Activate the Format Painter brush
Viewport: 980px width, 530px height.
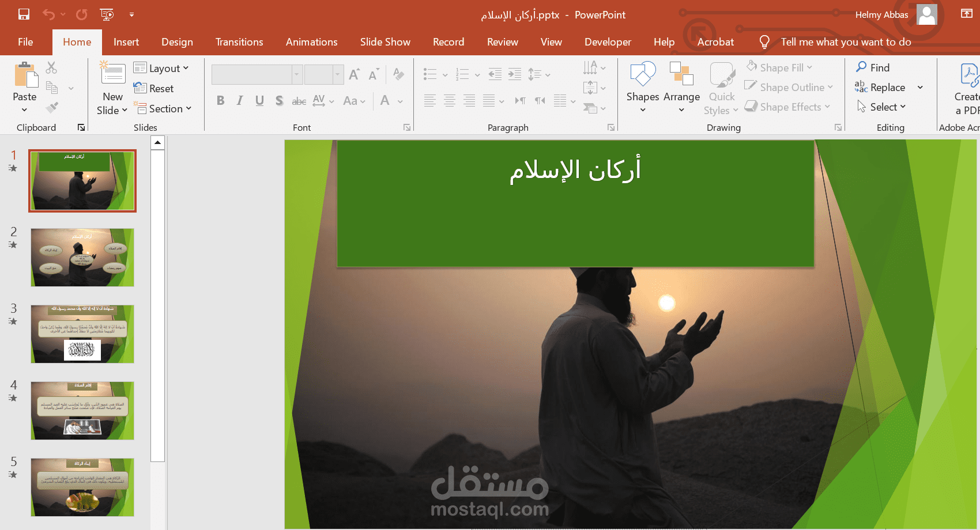click(x=52, y=108)
